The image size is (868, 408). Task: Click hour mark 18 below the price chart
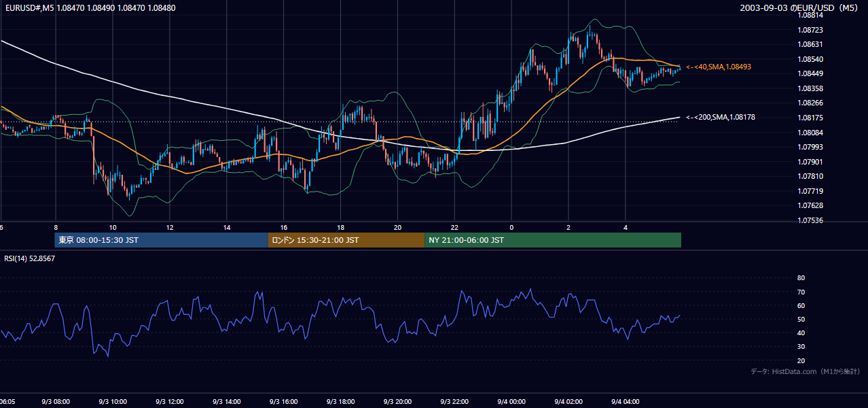click(x=341, y=227)
